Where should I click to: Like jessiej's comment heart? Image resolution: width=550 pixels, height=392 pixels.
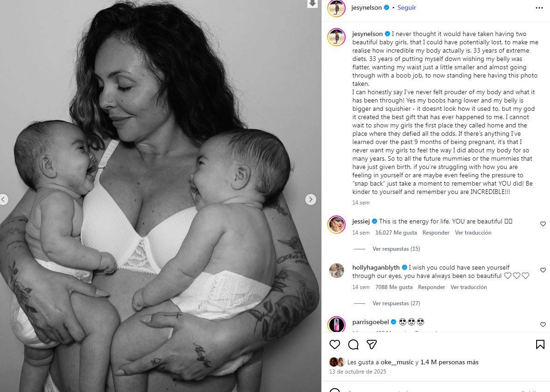(x=543, y=224)
